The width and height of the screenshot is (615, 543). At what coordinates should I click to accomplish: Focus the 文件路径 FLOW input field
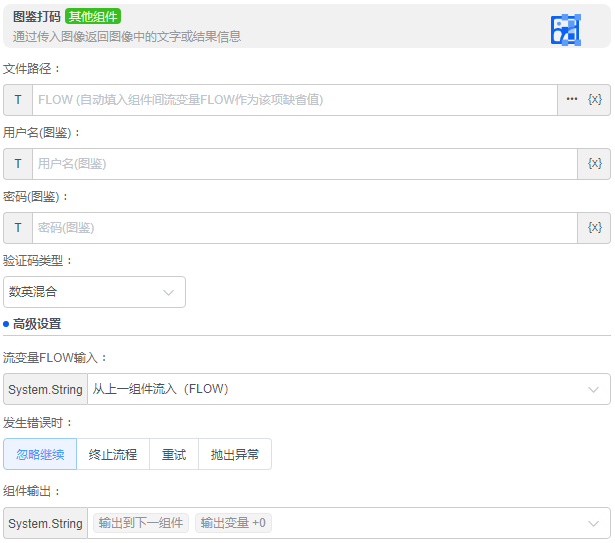[x=295, y=100]
